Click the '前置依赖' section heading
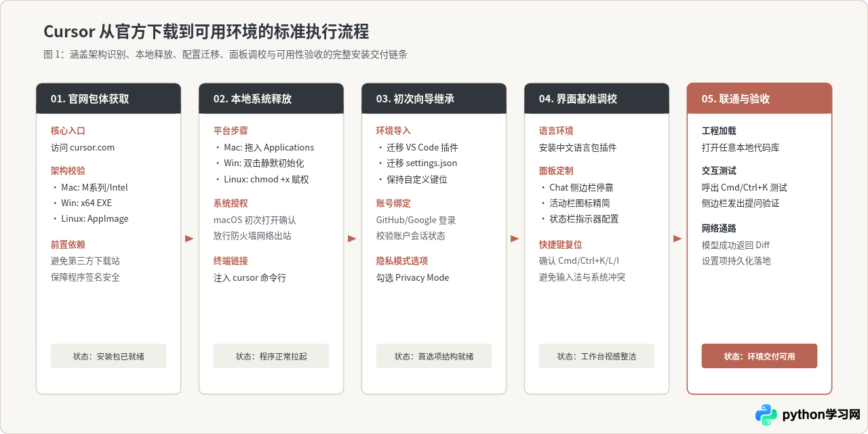 [68, 245]
